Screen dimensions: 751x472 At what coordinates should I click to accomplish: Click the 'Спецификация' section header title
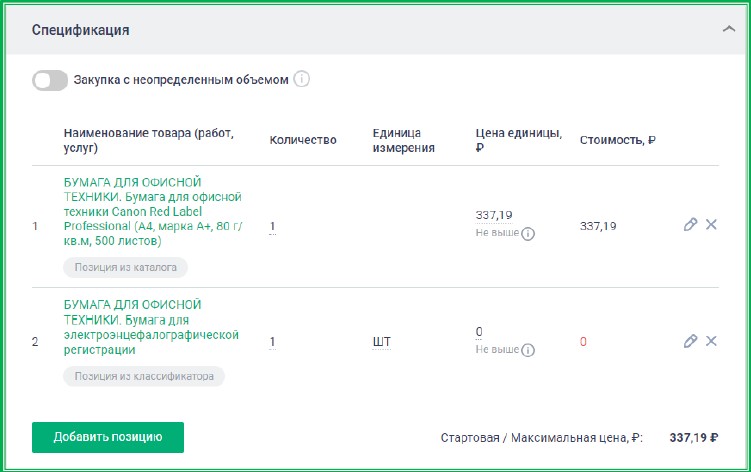tap(80, 30)
